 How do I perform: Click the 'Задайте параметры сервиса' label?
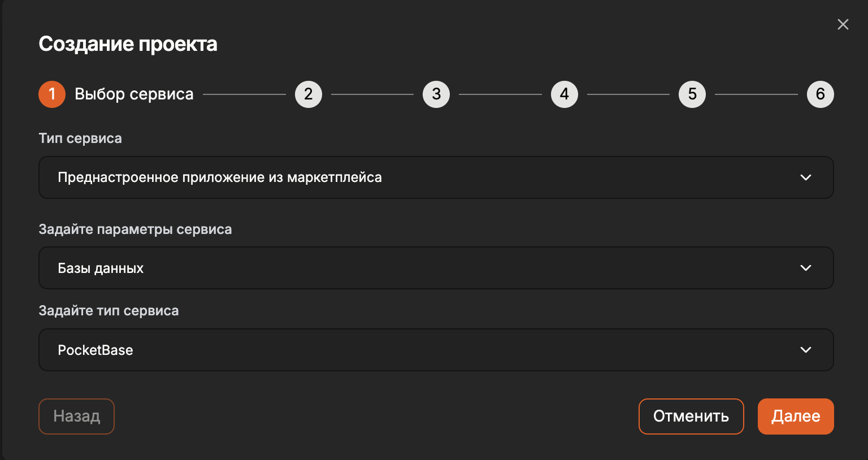135,229
